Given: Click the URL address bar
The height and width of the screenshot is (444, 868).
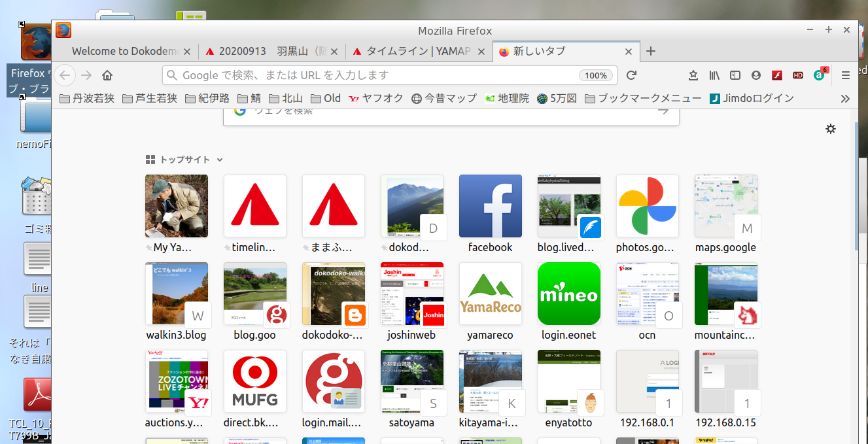Looking at the screenshot, I should pos(373,75).
